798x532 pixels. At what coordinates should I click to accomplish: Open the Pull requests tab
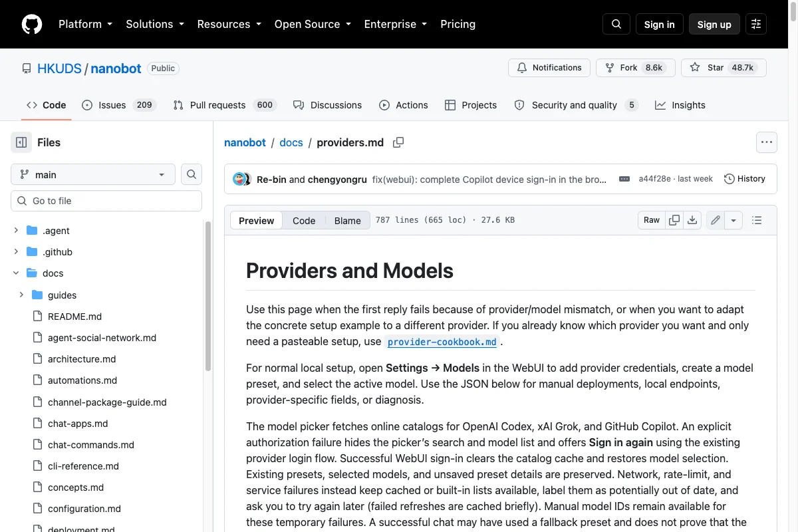pos(224,105)
